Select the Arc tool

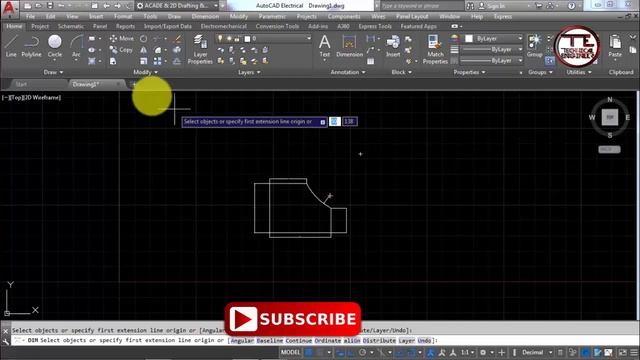click(x=76, y=46)
